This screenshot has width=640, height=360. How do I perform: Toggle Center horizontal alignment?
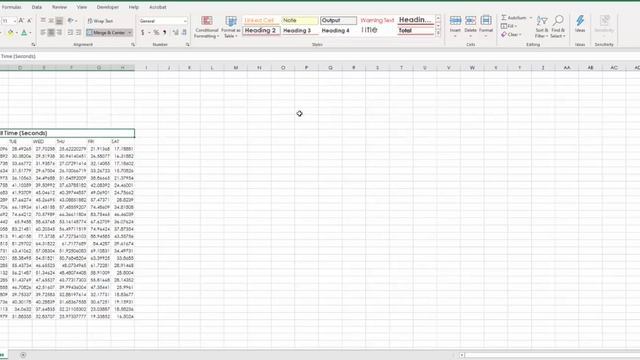tap(51, 32)
